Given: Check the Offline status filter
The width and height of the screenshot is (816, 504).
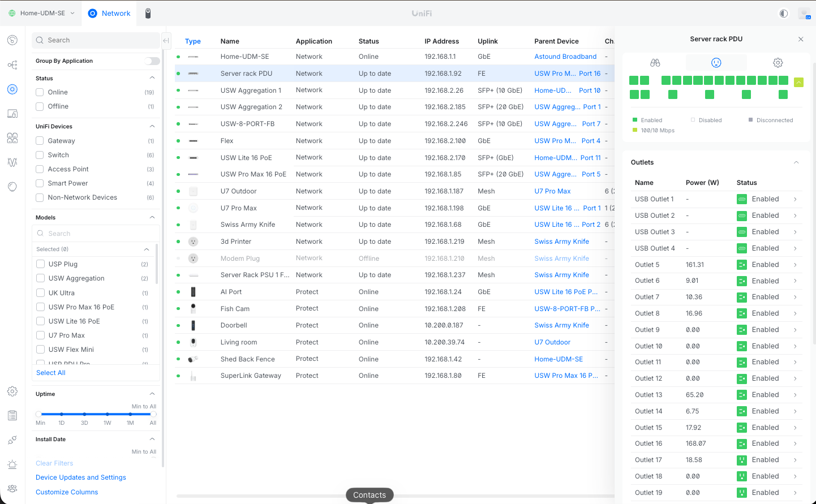Looking at the screenshot, I should 40,106.
